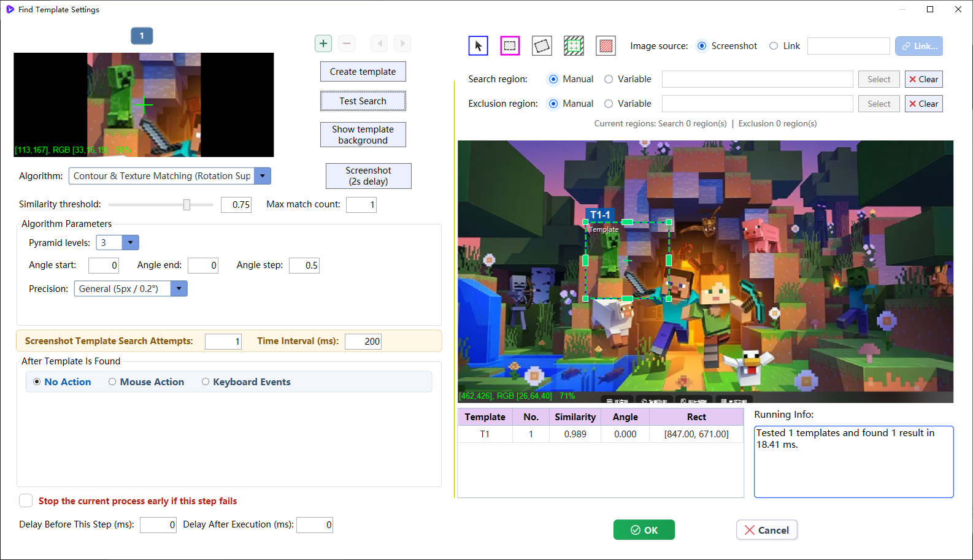
Task: Click the Test Search button
Action: pos(363,101)
